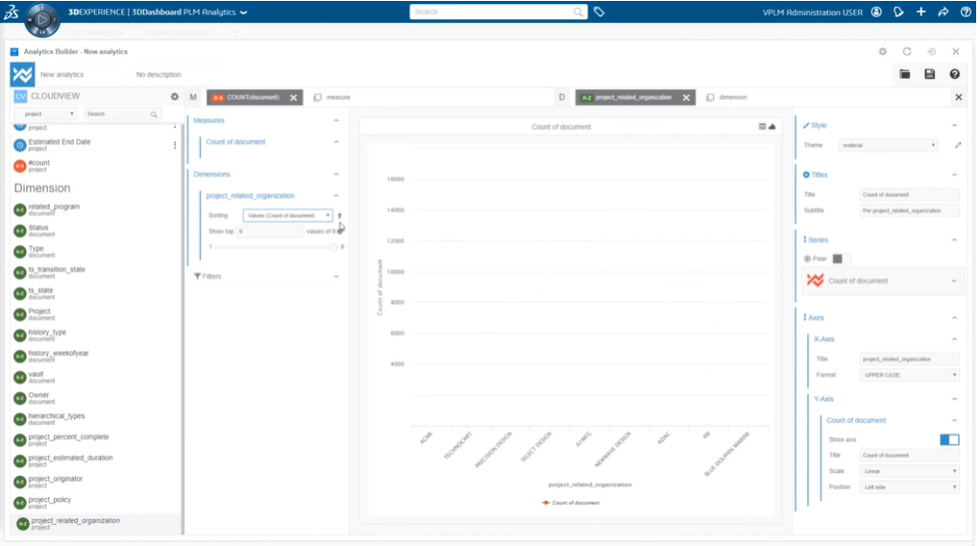Click the Show top values slider handle
Screen dimensions: 980x546
333,247
